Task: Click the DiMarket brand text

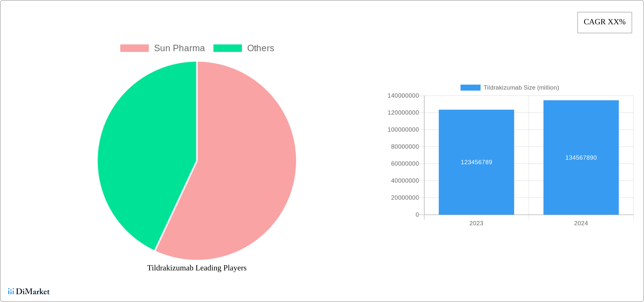Action: point(33,292)
